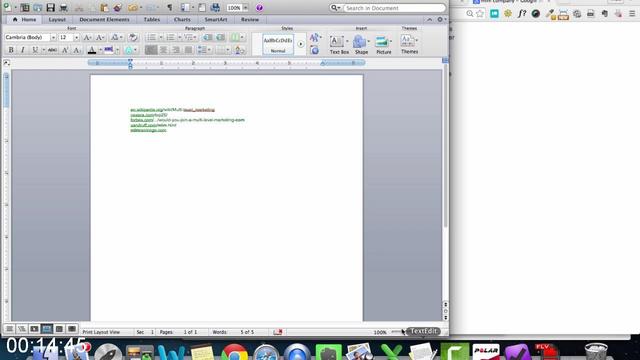Click bookmark star in Chrome window
640x360 pixels.
click(480, 14)
